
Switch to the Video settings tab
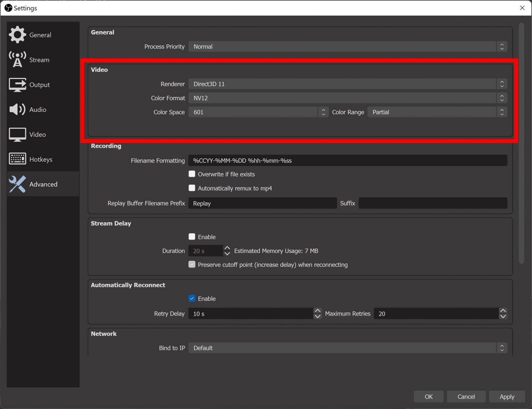37,134
